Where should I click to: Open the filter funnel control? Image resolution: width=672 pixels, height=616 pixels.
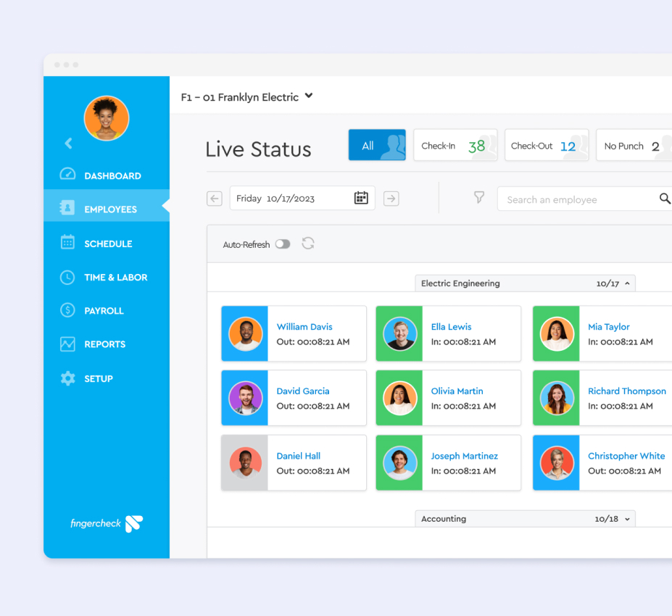tap(479, 198)
